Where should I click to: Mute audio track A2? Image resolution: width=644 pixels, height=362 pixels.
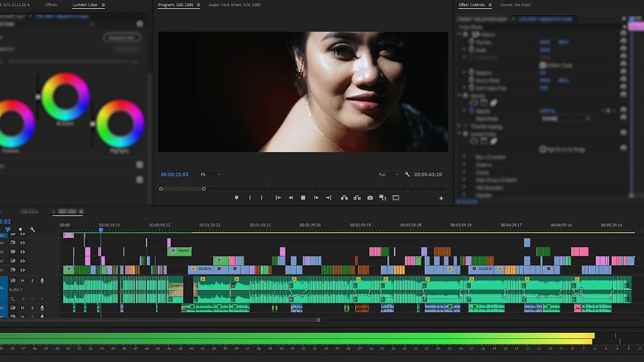click(22, 308)
